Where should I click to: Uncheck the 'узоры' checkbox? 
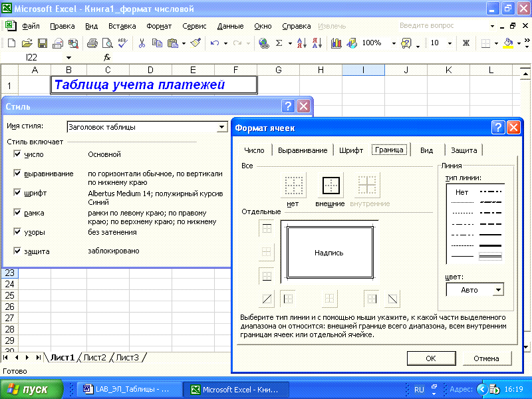click(17, 231)
